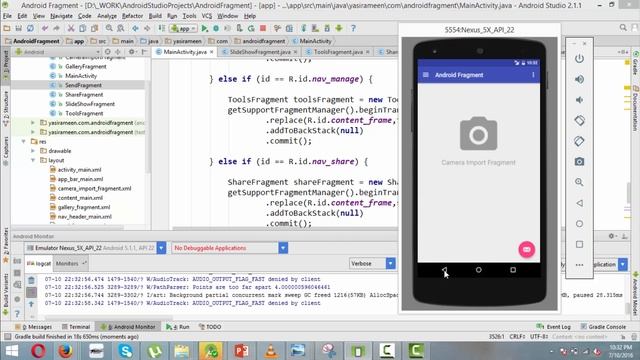This screenshot has width=640, height=360.
Task: Click emulator sidebar Home circle
Action: coord(579,224)
